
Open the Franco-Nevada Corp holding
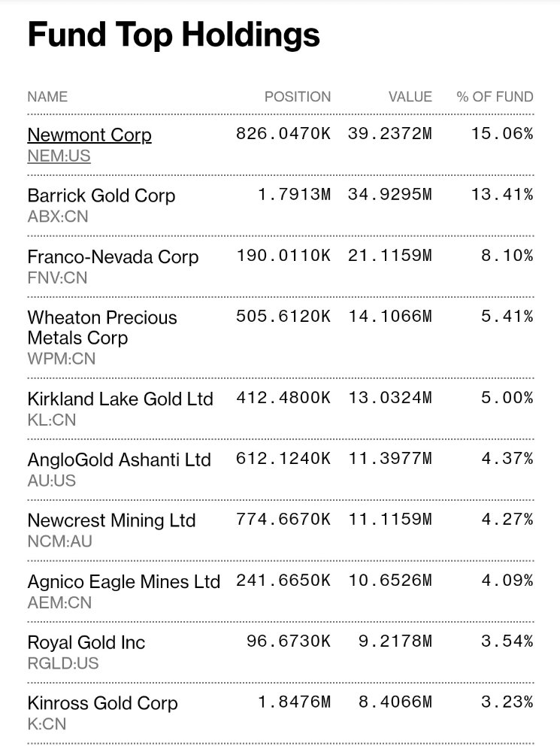pyautogui.click(x=113, y=257)
